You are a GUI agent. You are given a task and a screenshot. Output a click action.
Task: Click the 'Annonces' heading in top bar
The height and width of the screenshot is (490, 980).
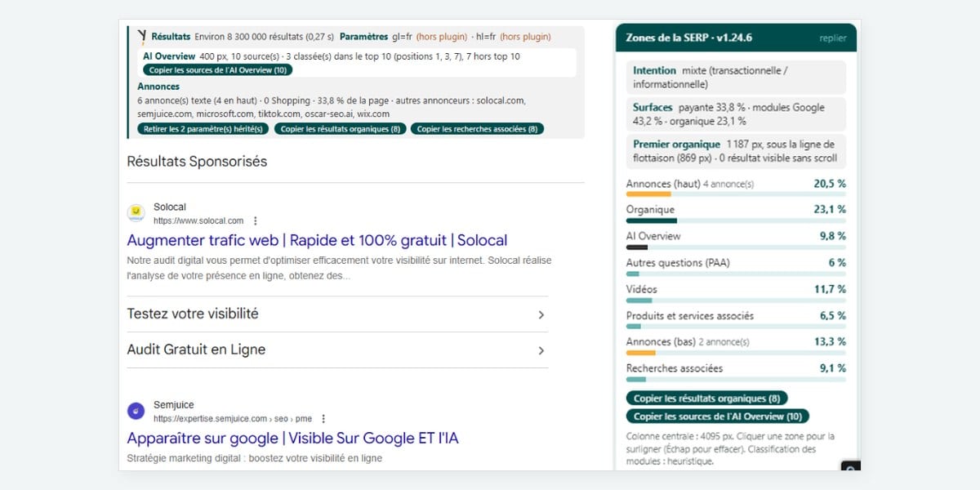coord(158,87)
